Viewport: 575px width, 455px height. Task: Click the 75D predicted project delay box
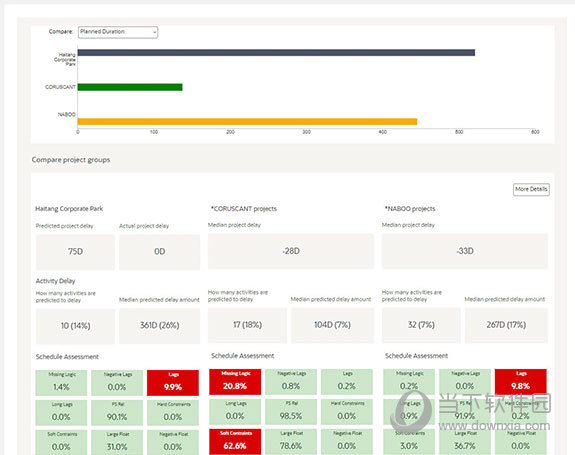(75, 252)
